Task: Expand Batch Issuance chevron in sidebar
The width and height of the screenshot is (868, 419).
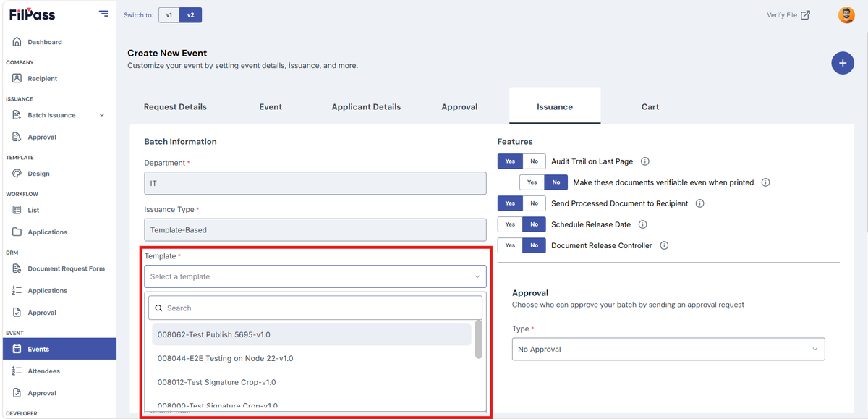Action: (x=101, y=115)
